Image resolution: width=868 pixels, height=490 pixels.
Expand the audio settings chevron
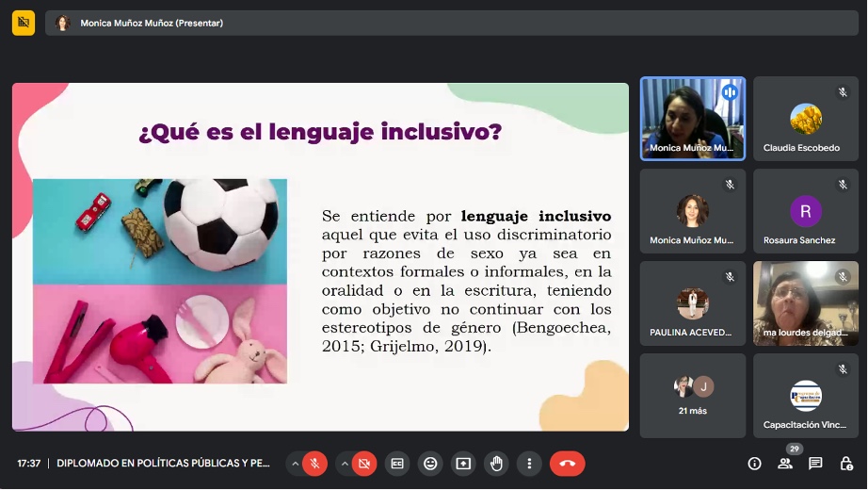[295, 464]
